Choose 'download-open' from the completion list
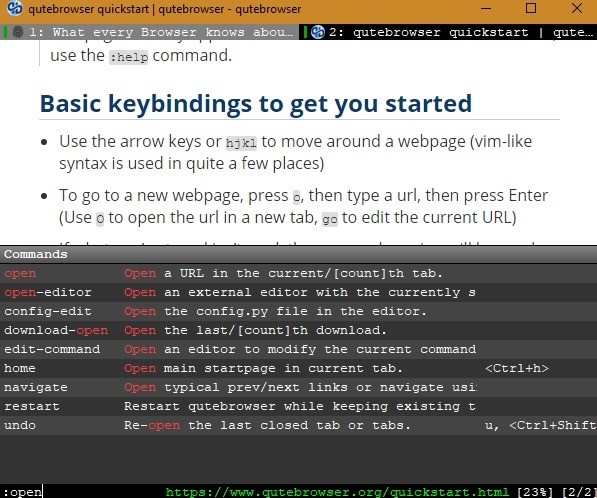Screen dimensions: 597x498 click(298, 330)
